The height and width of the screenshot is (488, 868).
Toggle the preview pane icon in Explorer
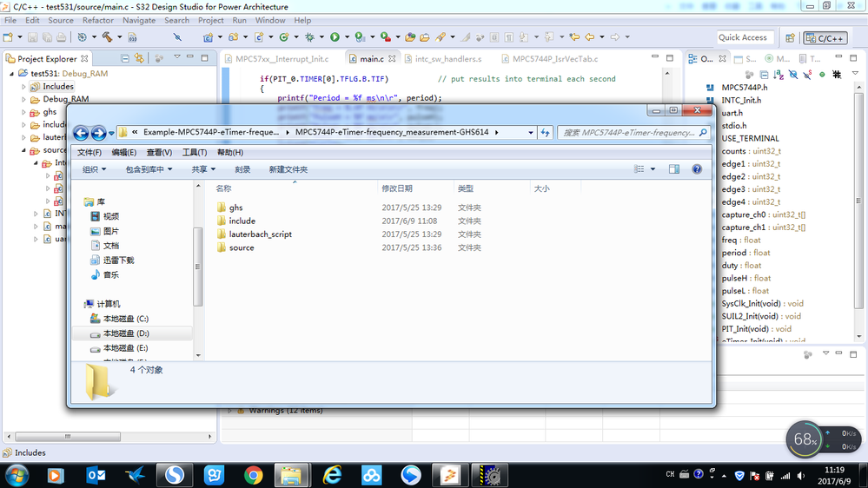coord(673,169)
